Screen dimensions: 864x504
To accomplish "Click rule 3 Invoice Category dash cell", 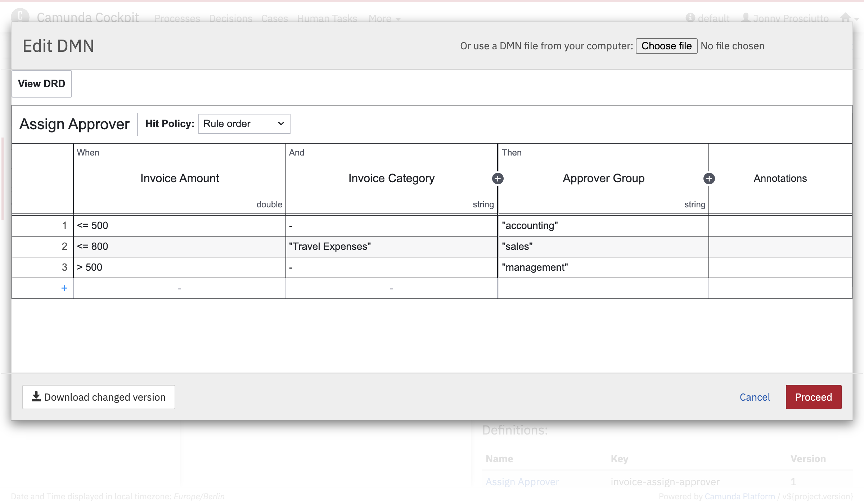I will [392, 267].
